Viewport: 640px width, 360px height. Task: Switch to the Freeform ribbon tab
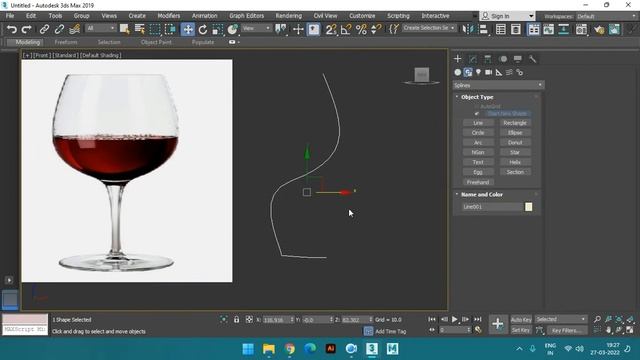pos(66,42)
